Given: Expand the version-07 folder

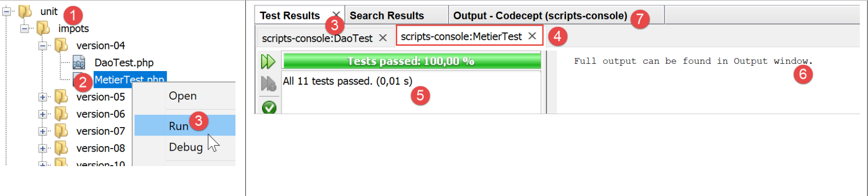Looking at the screenshot, I should 43,131.
